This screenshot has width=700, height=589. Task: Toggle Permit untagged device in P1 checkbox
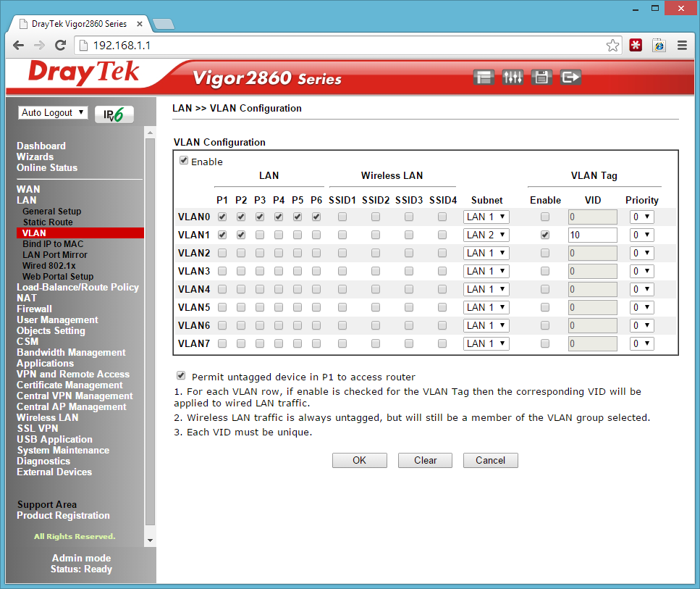[181, 375]
